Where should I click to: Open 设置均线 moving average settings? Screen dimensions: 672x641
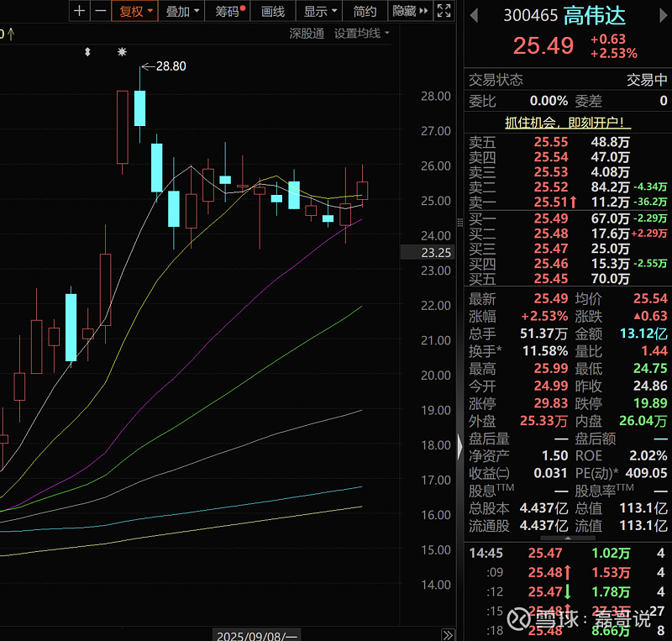pos(362,33)
